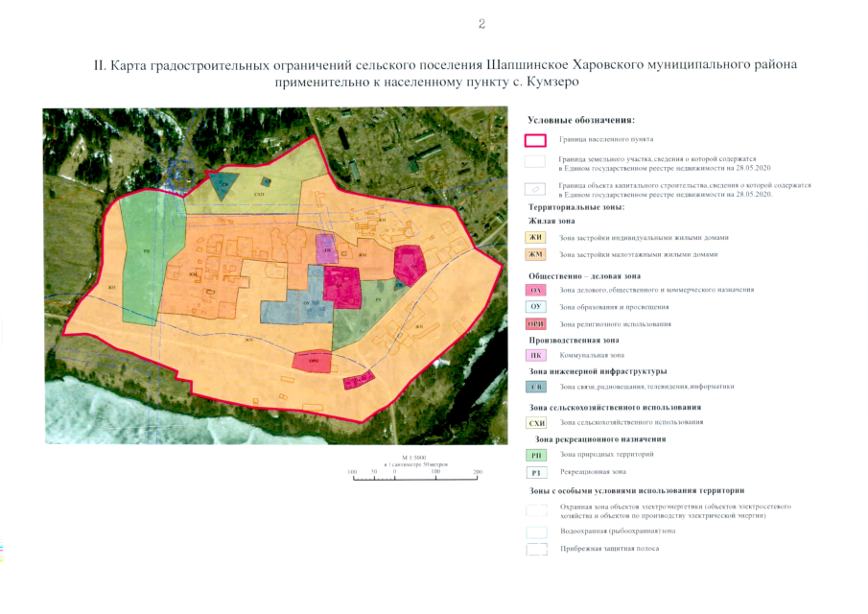This screenshot has height=614, width=868.
Task: Click the СХИ agricultural zone legend symbol
Action: click(x=536, y=422)
